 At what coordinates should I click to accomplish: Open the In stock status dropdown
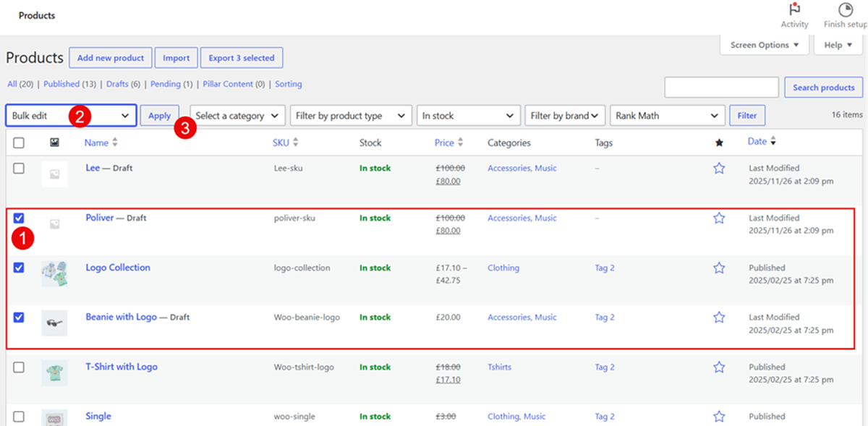469,116
